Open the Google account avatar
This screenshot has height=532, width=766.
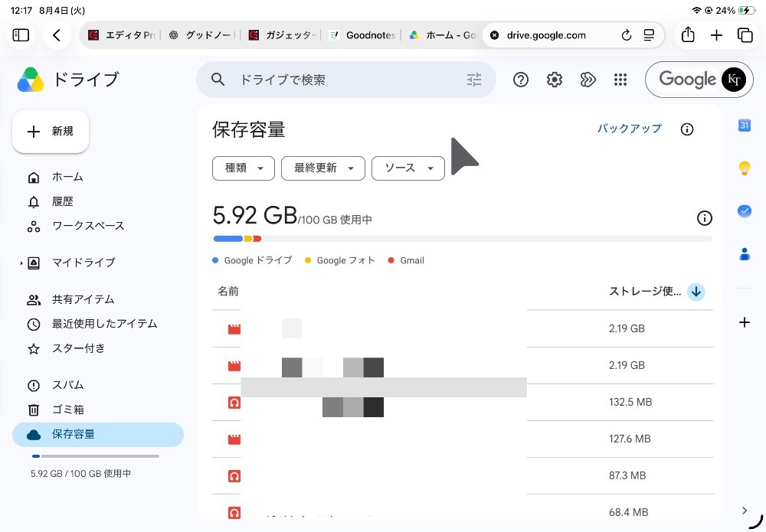pyautogui.click(x=734, y=80)
